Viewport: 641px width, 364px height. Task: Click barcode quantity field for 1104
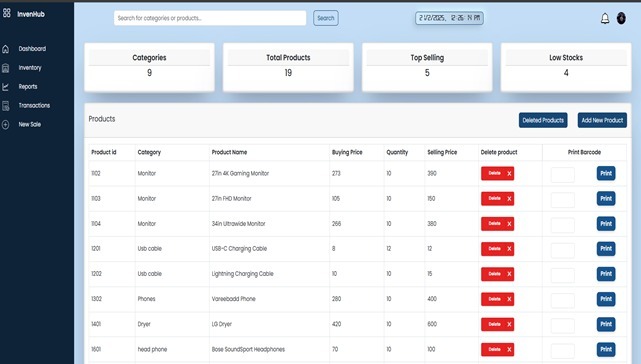coord(563,225)
